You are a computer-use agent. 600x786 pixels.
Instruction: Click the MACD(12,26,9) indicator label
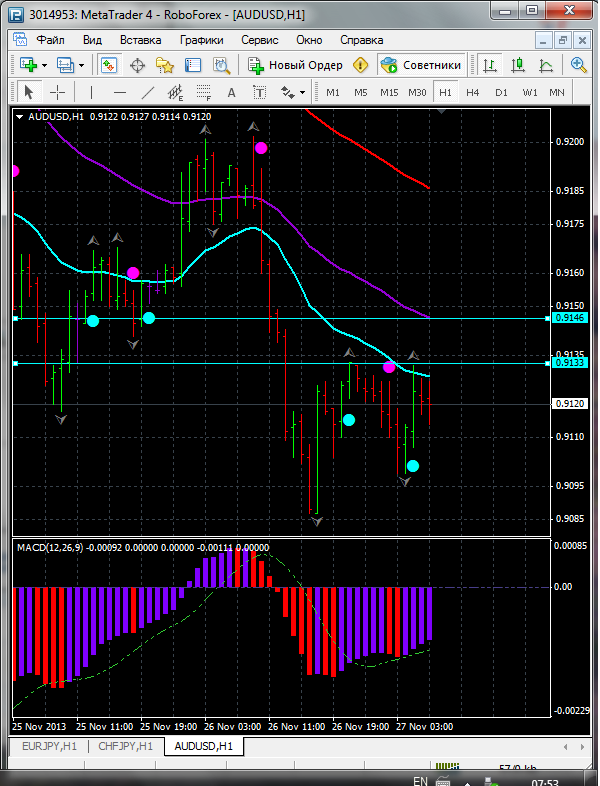50,548
